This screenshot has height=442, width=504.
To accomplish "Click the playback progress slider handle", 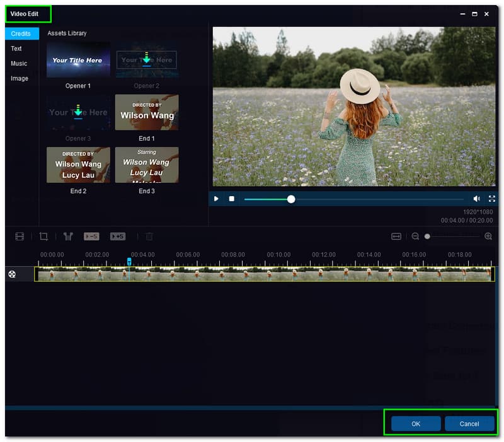I will [x=291, y=199].
